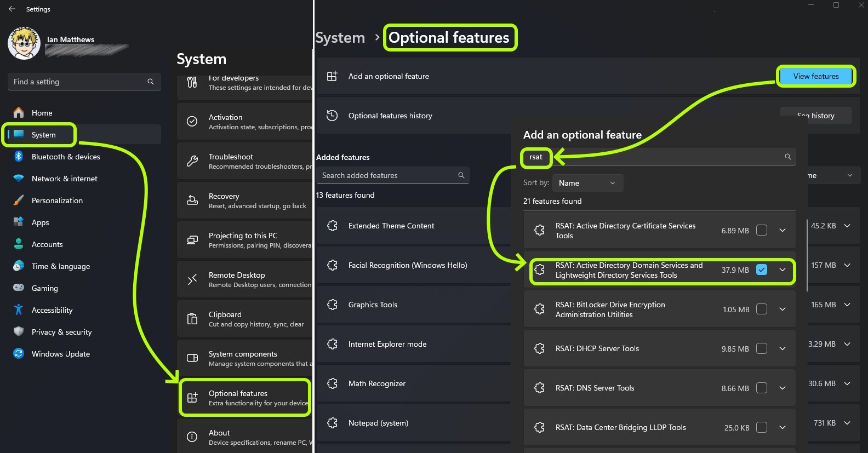Uncheck RSAT: Active Directory Domain Services checkbox
Viewport: 868px width, 453px height.
pyautogui.click(x=762, y=269)
